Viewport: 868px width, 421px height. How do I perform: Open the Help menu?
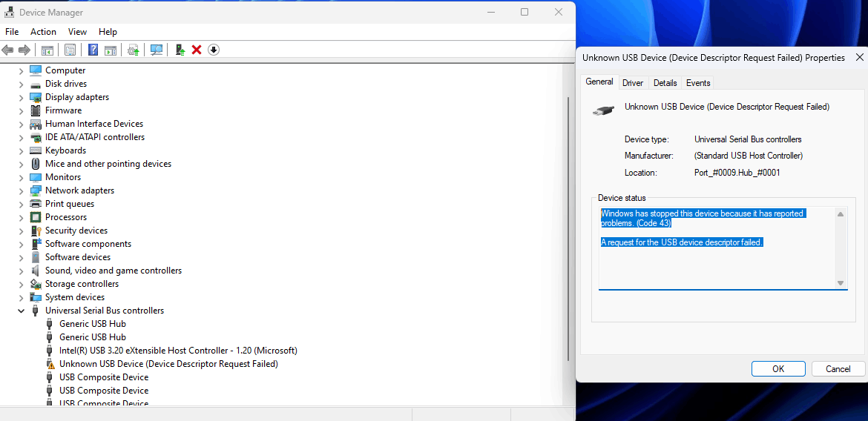pyautogui.click(x=108, y=32)
